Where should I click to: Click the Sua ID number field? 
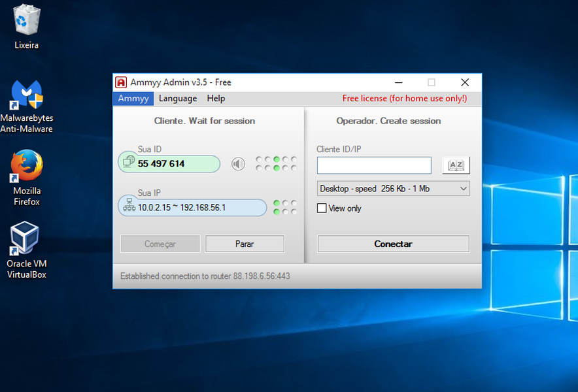(x=169, y=163)
